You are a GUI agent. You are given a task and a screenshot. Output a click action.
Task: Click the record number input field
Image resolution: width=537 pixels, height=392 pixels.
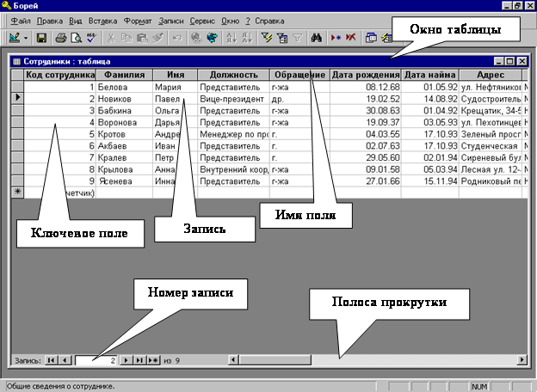pos(95,360)
